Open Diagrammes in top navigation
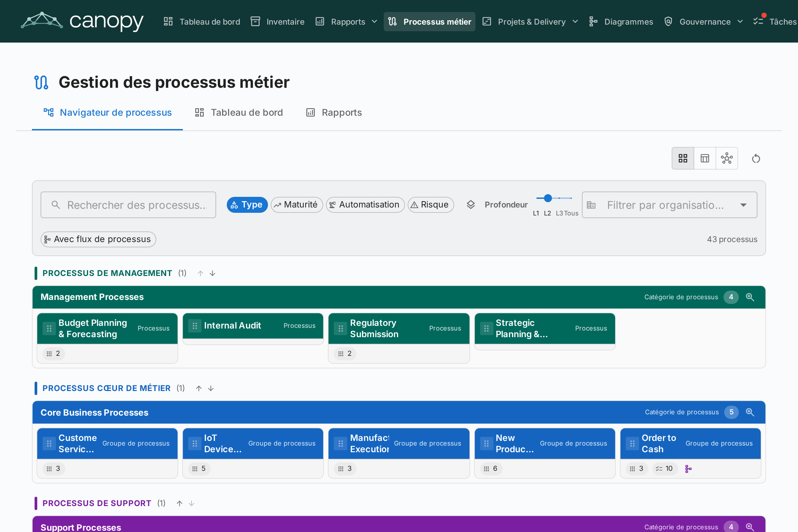Screen dimensions: 798x532 pyautogui.click(x=621, y=21)
